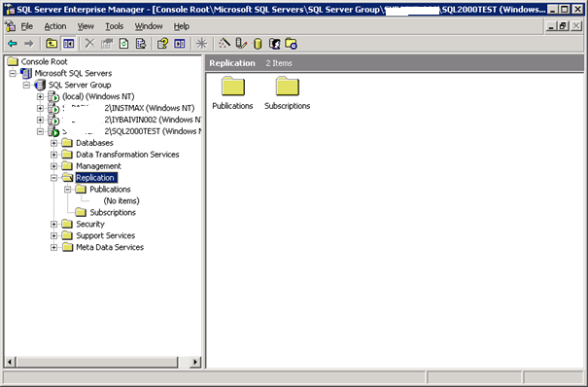The width and height of the screenshot is (588, 387).
Task: Open the Action menu
Action: click(x=55, y=26)
